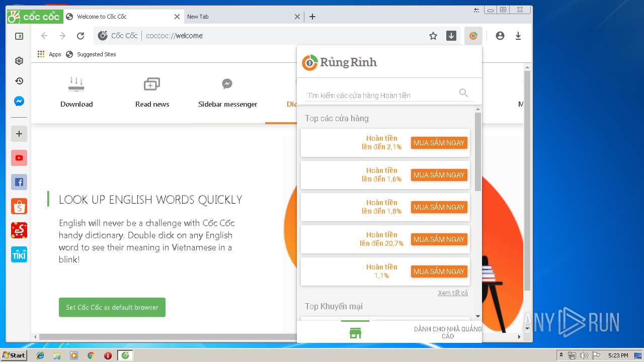Open the downloads arrow in toolbar
Screen dimensions: 644x362
click(x=518, y=36)
